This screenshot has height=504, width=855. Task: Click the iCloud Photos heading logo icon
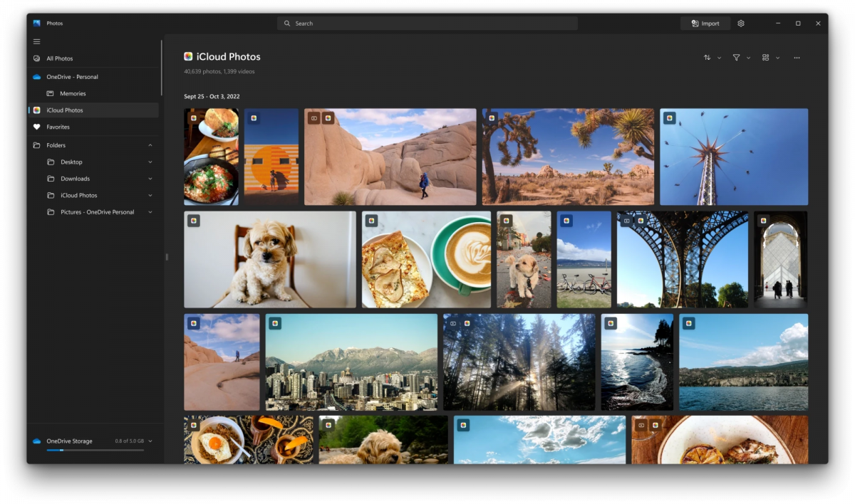(188, 57)
